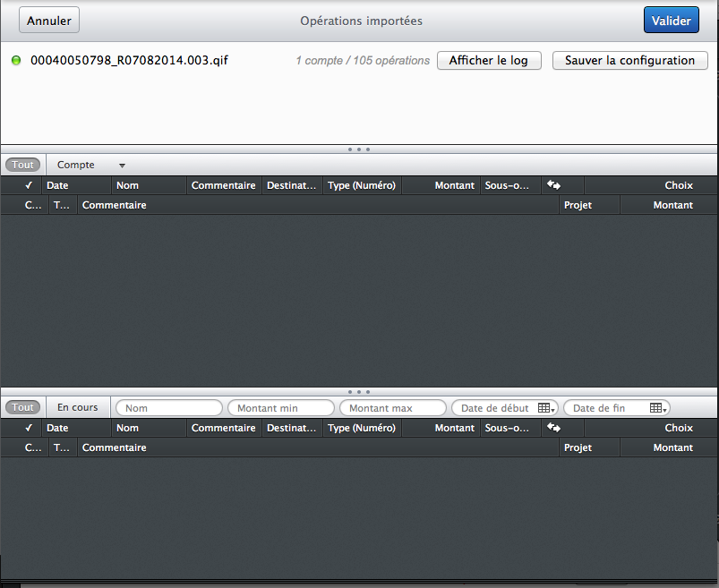Open the Date de fin calendar picker icon
719x588 pixels.
pyautogui.click(x=658, y=408)
